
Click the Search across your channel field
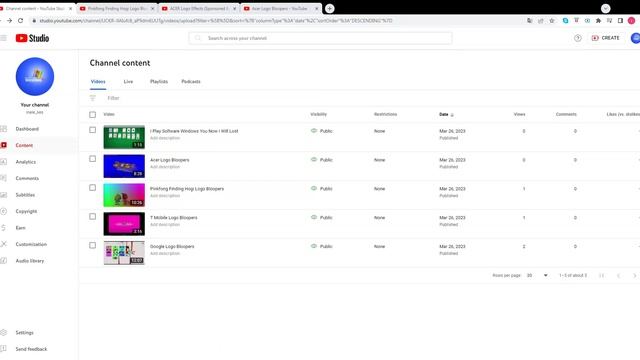tap(320, 38)
